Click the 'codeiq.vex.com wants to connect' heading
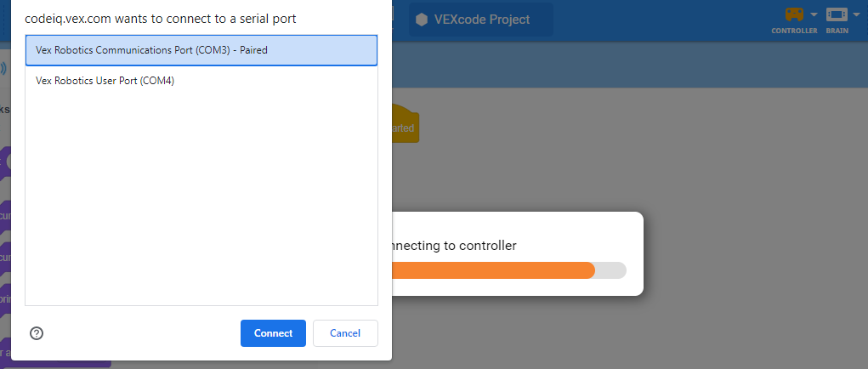868x369 pixels. tap(161, 18)
